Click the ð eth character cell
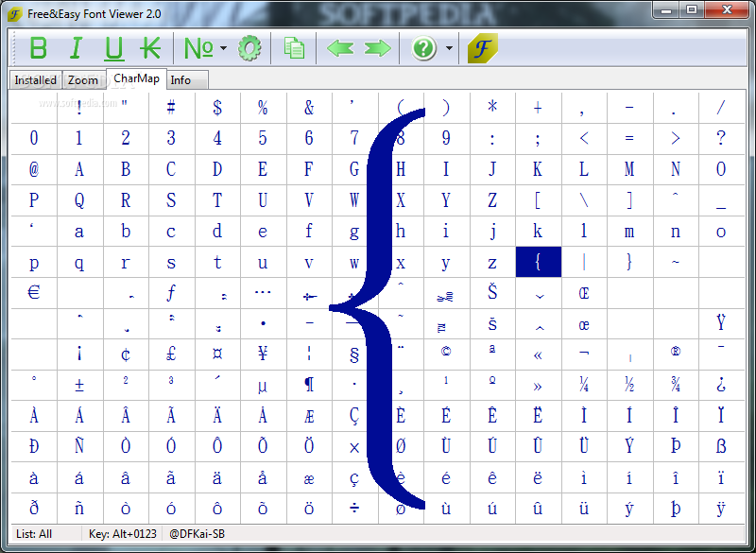The height and width of the screenshot is (553, 756). [x=34, y=509]
